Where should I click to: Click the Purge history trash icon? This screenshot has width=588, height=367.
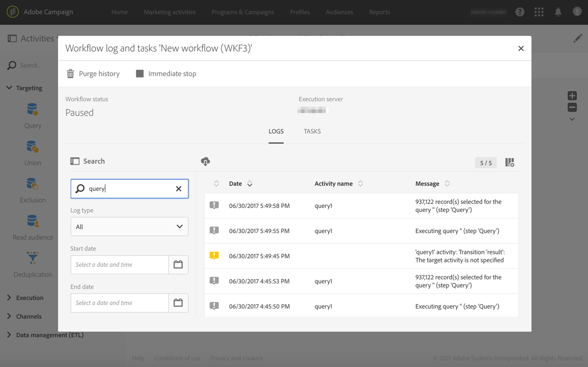tap(71, 74)
